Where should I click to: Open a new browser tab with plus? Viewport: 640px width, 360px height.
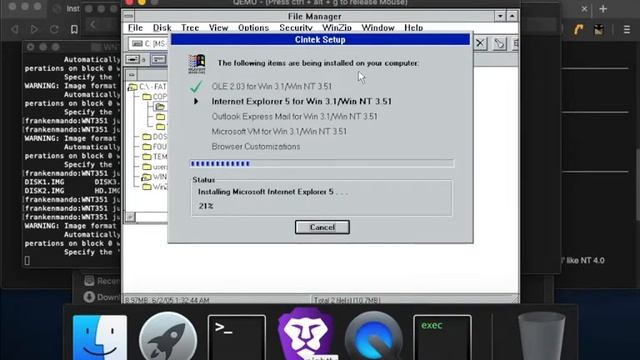coord(603,9)
